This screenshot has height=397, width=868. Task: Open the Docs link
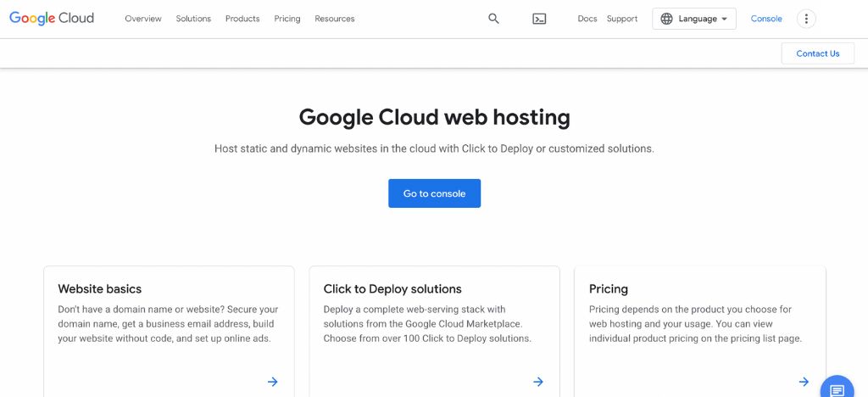point(587,19)
